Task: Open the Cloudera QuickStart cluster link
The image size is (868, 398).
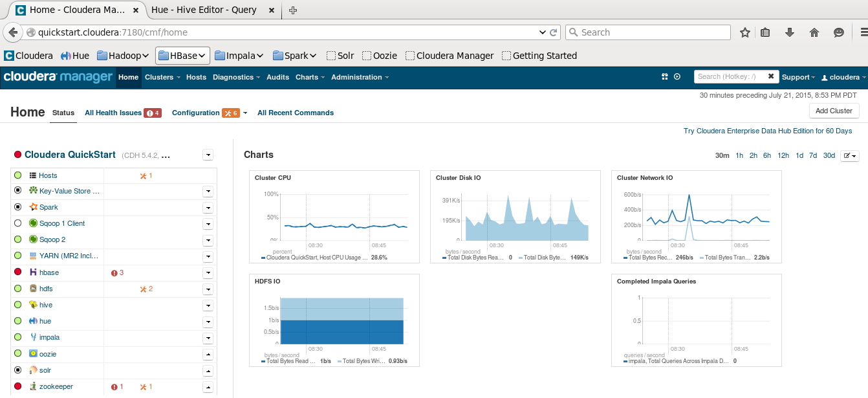Action: pyautogui.click(x=70, y=155)
